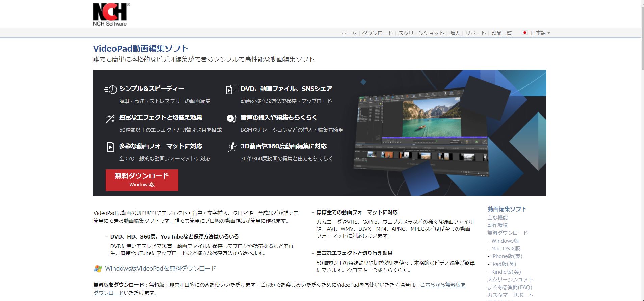Image resolution: width=644 pixels, height=301 pixels.
Task: Open sidebar スクリーンショット link
Action: tap(510, 279)
